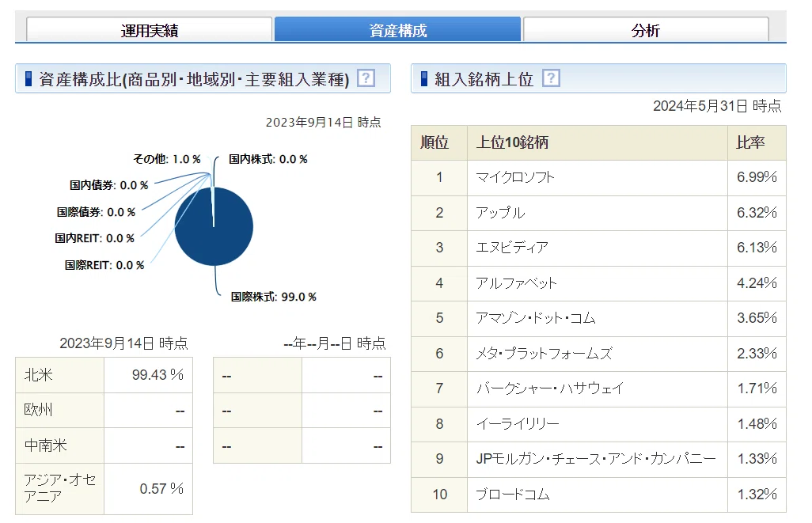Click the 国際株式: 99.0 % label
This screenshot has width=812, height=523.
[x=273, y=297]
